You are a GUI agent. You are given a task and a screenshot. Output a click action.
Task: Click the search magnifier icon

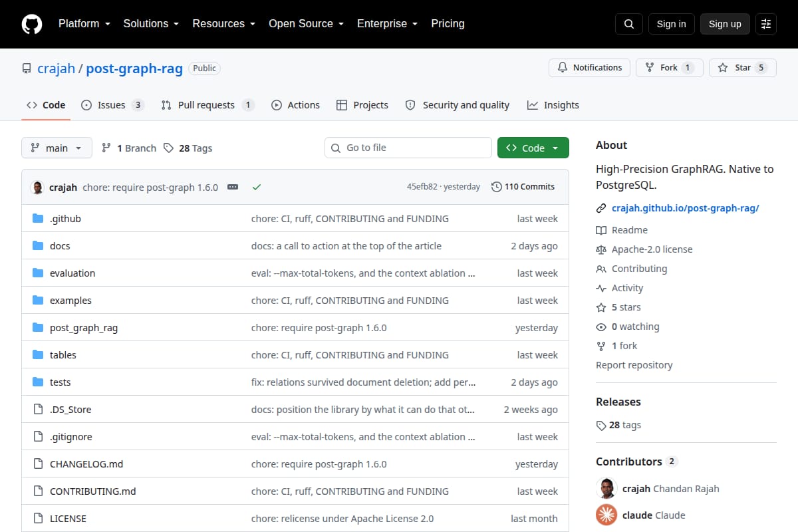click(x=629, y=24)
